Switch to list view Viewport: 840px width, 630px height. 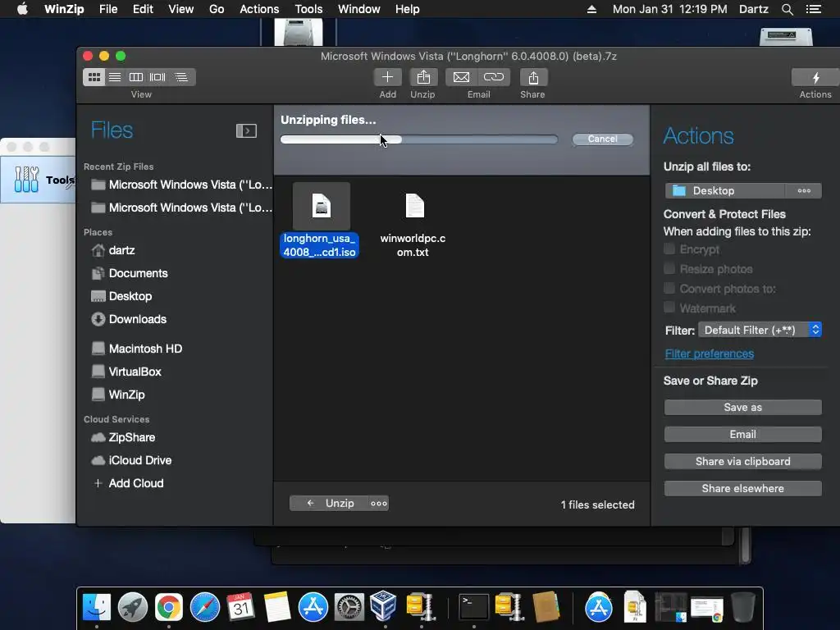pos(115,77)
